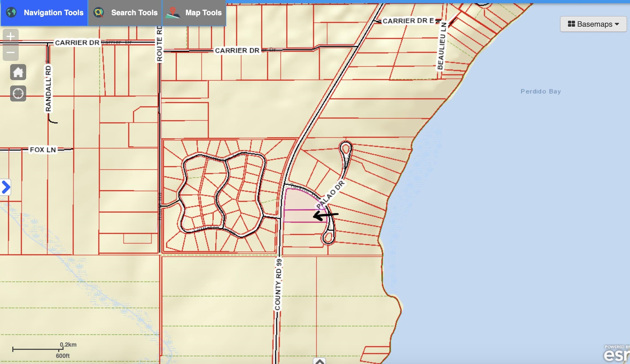Click the Palao Dr cul-de-sac loop at north end
Image resolution: width=630 pixels, height=364 pixels.
(346, 149)
